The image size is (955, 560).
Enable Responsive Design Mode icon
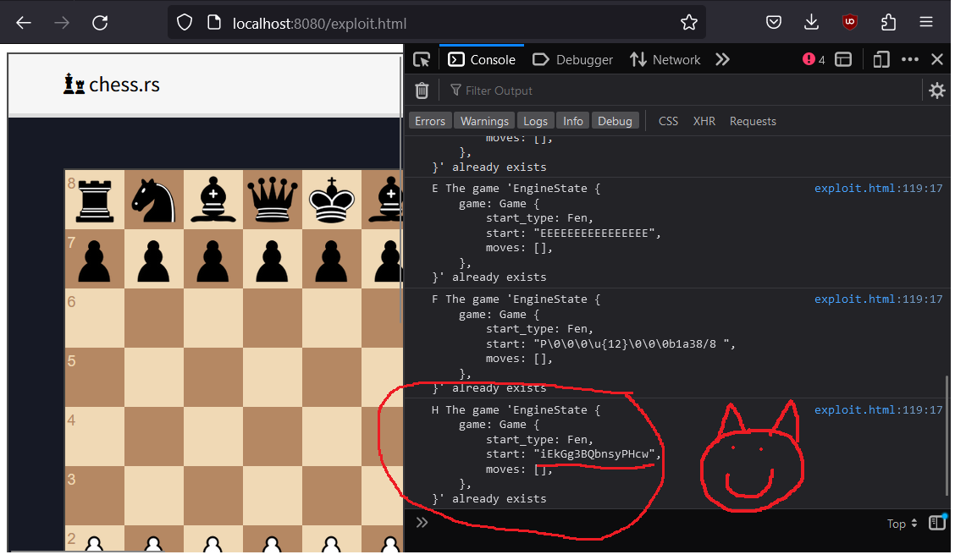(x=880, y=60)
